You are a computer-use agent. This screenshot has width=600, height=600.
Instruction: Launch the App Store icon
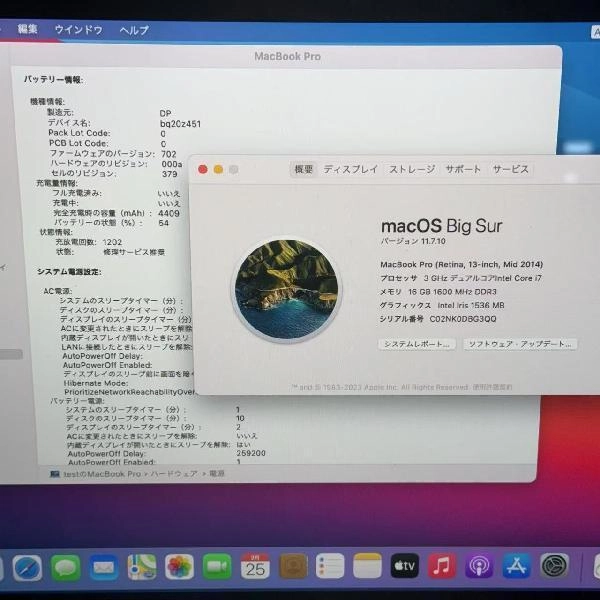516,566
